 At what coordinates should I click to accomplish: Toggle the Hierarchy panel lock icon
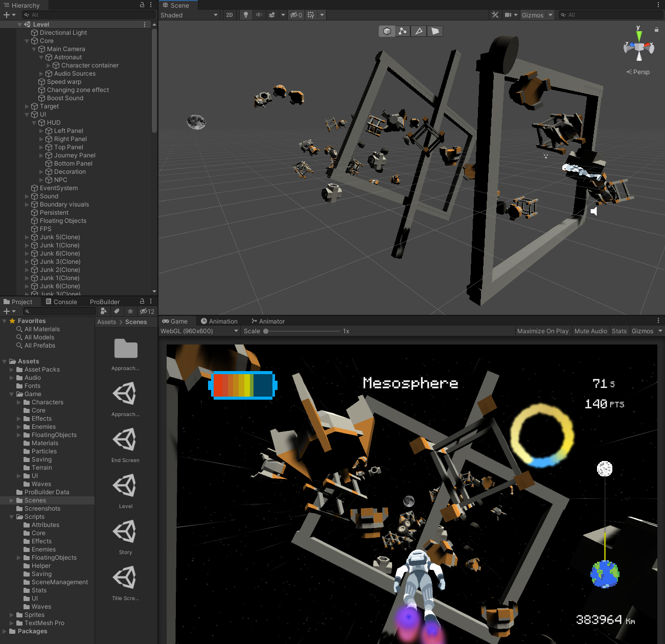coord(142,5)
